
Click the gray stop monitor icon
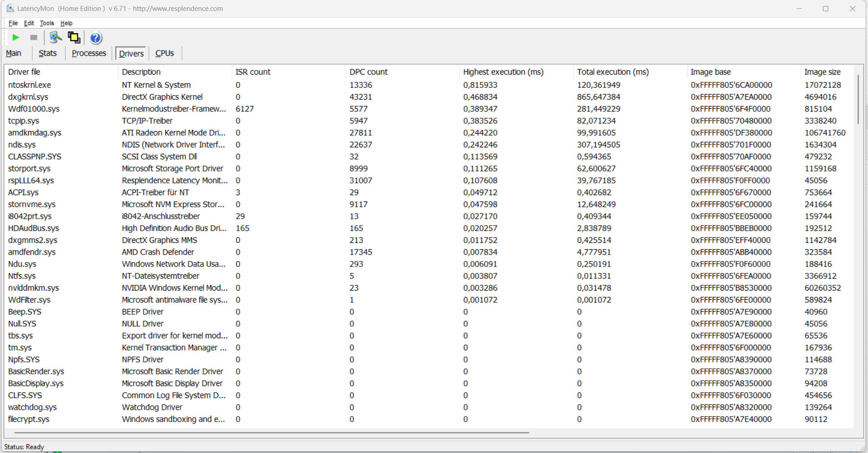[x=34, y=38]
